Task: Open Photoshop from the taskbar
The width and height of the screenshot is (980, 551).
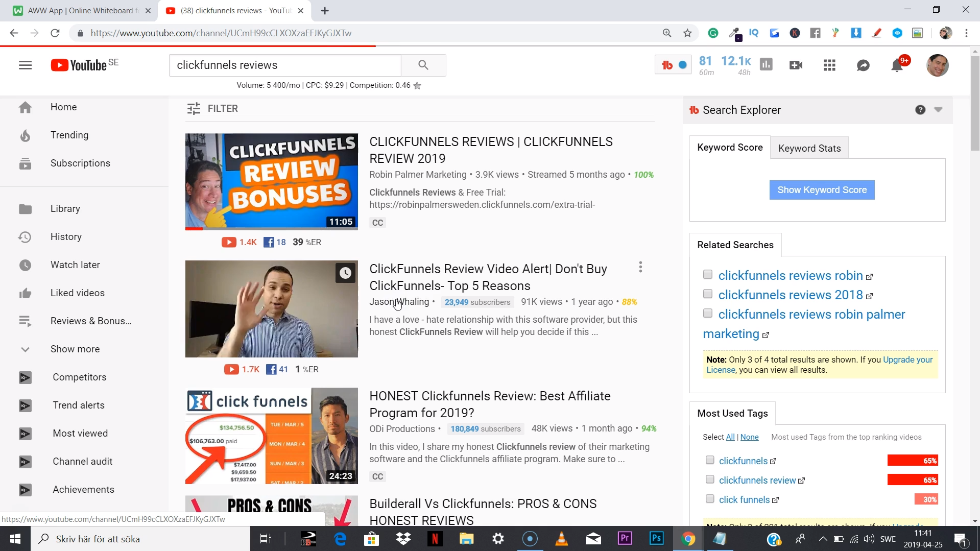Action: (x=656, y=539)
